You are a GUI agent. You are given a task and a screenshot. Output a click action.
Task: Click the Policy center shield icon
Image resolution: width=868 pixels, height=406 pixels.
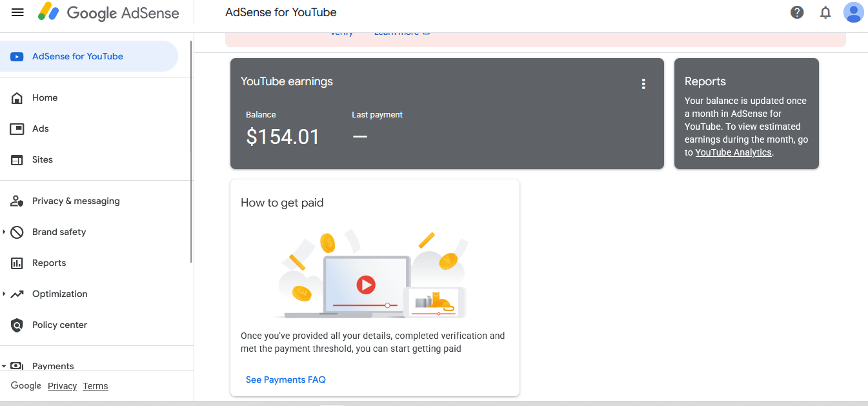coord(17,325)
